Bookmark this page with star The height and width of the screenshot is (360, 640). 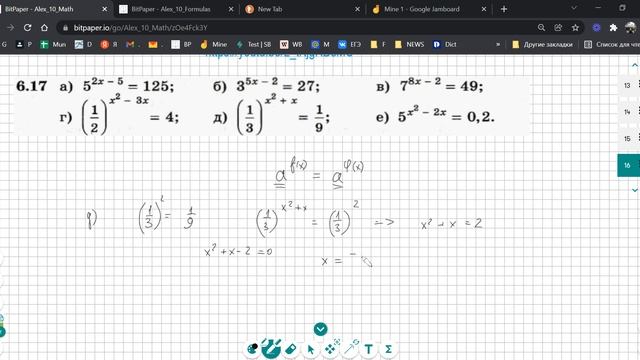pos(575,28)
